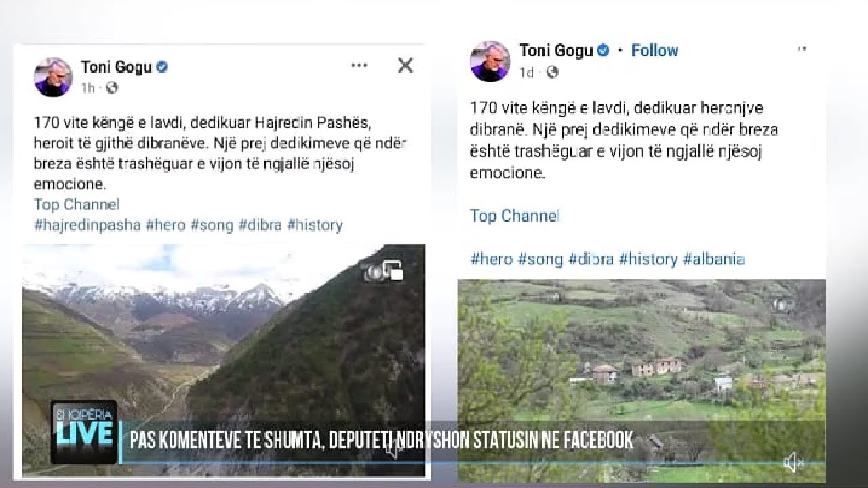Unmute the right video using the speaker icon
The height and width of the screenshot is (488, 868).
[793, 464]
